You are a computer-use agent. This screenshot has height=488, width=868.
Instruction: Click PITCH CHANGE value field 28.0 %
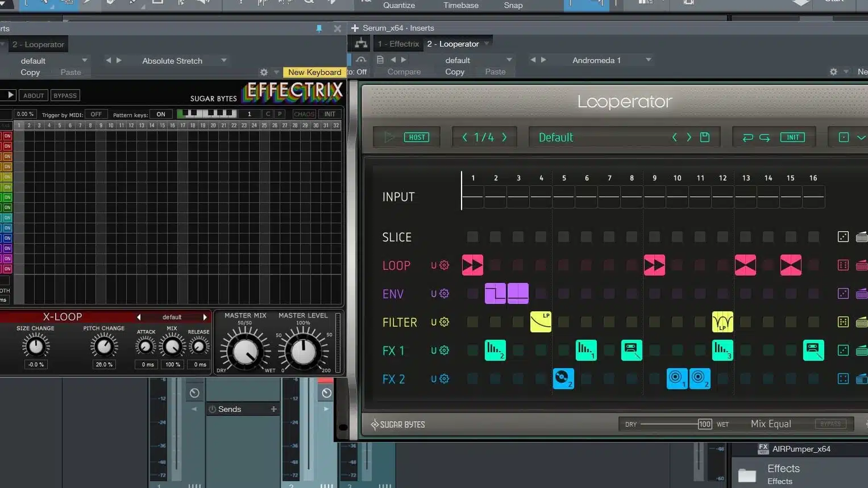point(104,365)
